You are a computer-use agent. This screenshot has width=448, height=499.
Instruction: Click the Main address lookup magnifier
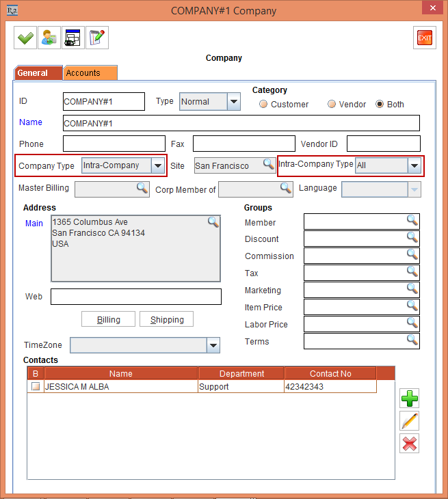click(x=213, y=221)
